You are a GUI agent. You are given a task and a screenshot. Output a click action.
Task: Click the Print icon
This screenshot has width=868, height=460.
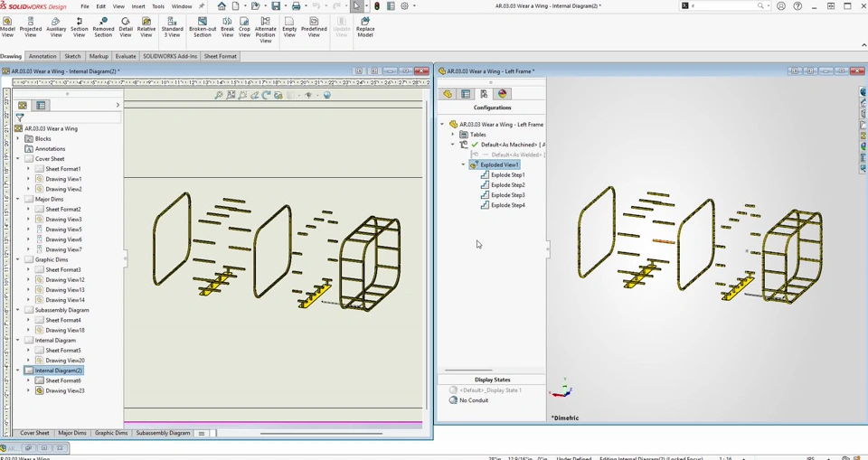(x=297, y=6)
